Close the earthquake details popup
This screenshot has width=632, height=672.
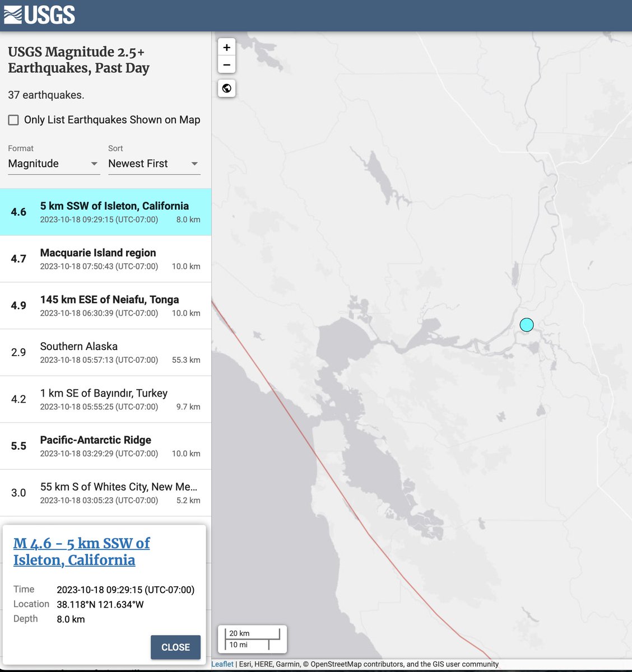(175, 647)
